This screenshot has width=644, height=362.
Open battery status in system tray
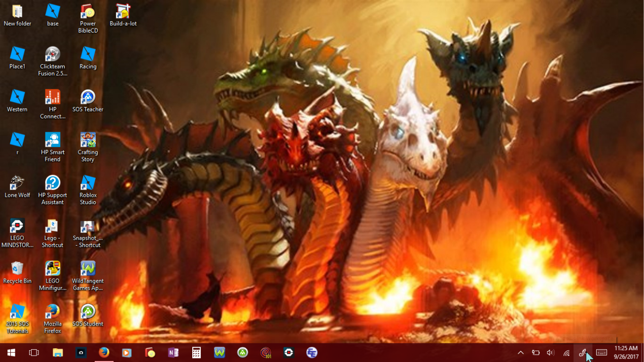[536, 353]
